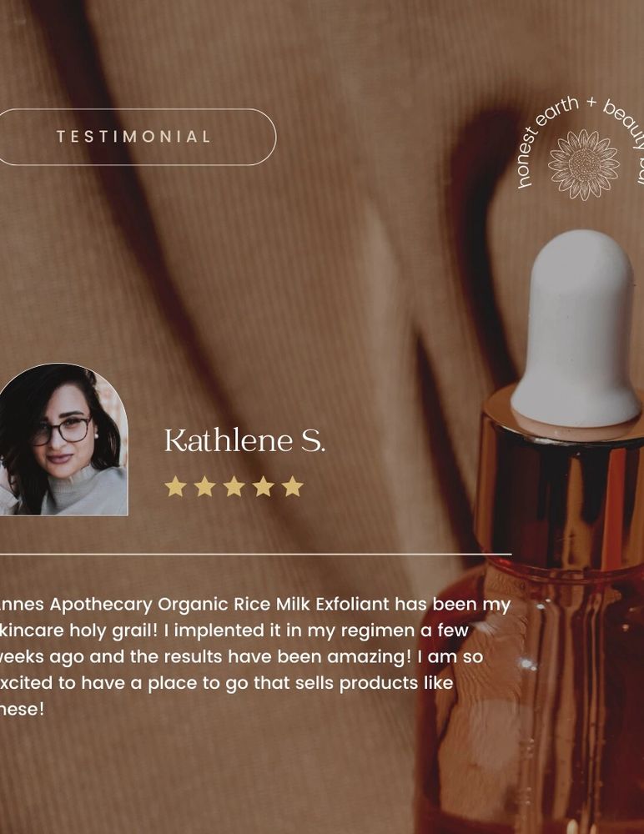
Task: Click the 'Organic Rice Milk Exfoliant' text line
Action: tap(255, 605)
